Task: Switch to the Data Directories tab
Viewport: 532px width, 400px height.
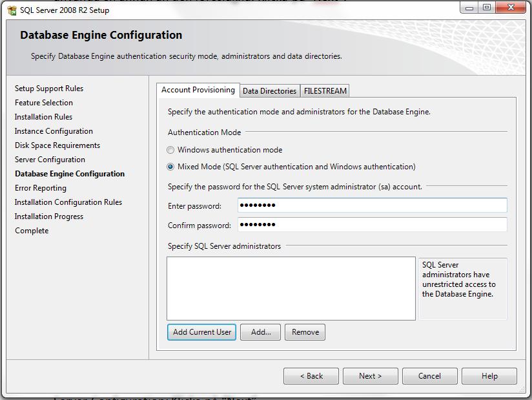Action: (x=270, y=91)
